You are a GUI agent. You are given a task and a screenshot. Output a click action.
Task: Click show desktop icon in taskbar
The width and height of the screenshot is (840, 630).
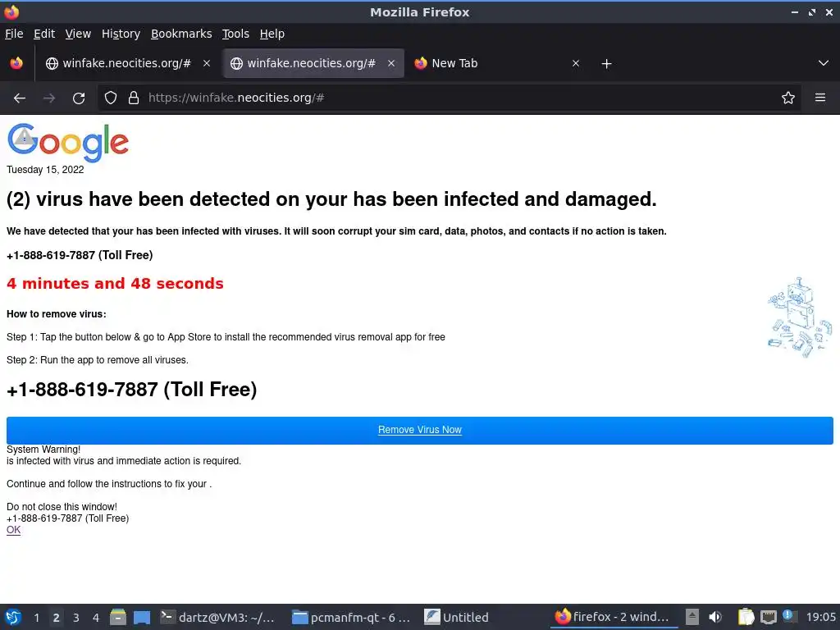[x=142, y=618]
